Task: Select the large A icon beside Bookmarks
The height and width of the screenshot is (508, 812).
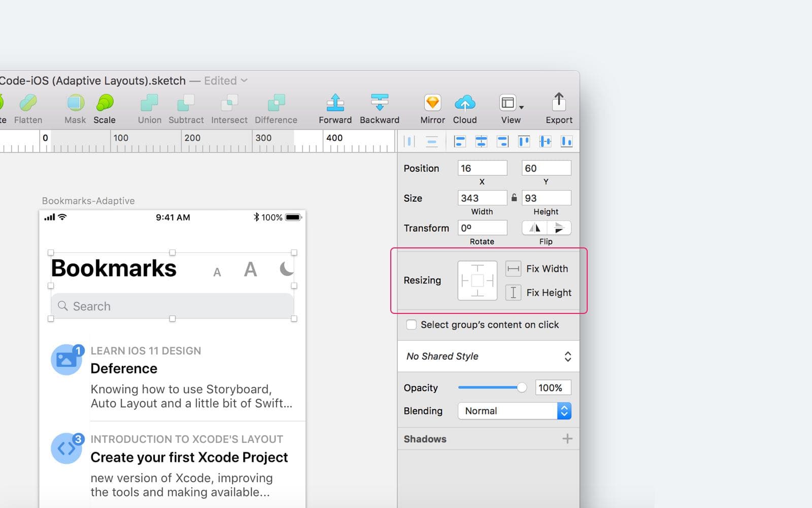Action: [250, 269]
